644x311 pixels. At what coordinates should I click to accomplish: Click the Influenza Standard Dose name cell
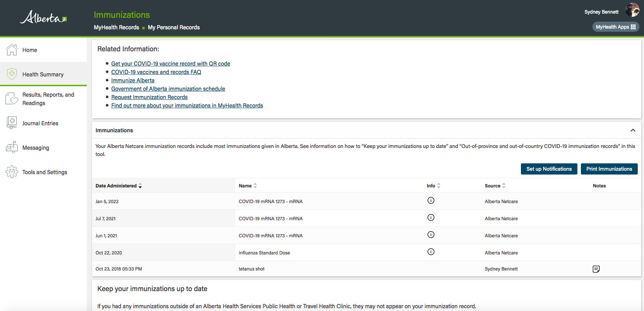[264, 253]
